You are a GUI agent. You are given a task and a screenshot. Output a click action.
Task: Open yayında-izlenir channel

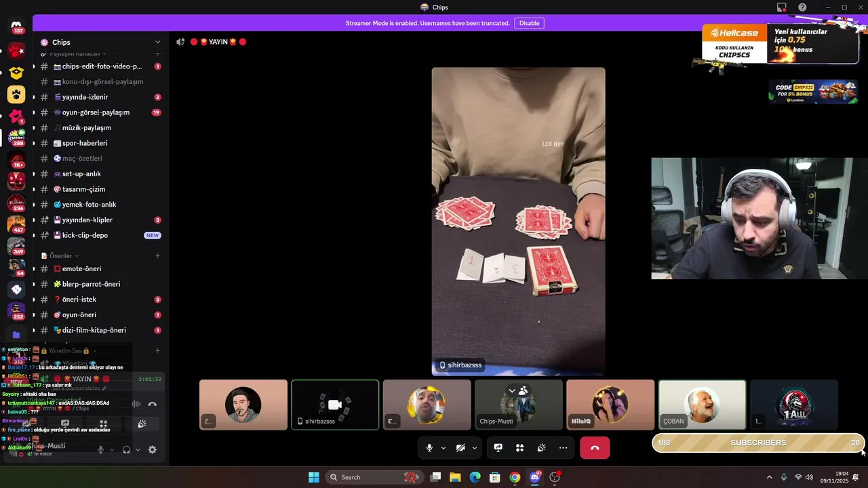(100, 97)
